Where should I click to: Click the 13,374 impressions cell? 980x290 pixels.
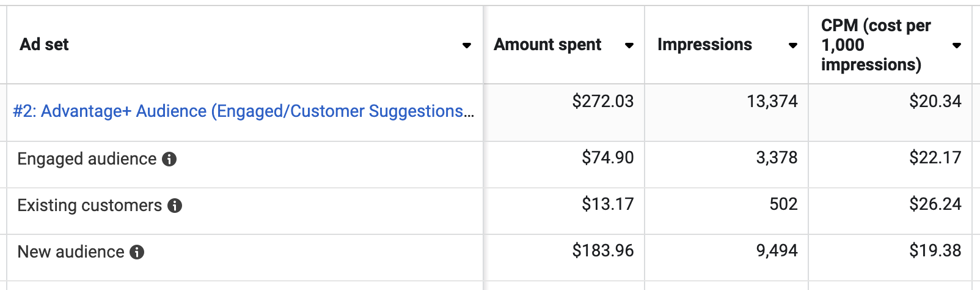(772, 101)
